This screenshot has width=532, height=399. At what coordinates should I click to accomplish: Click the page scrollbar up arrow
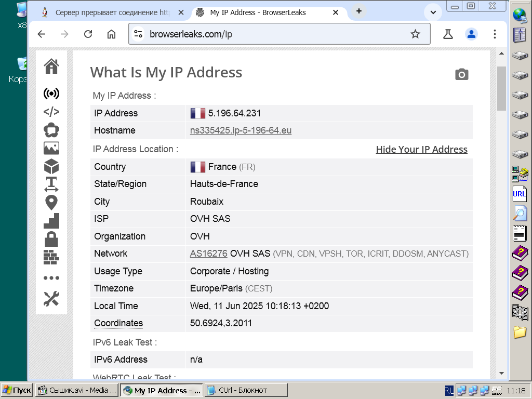click(x=501, y=54)
